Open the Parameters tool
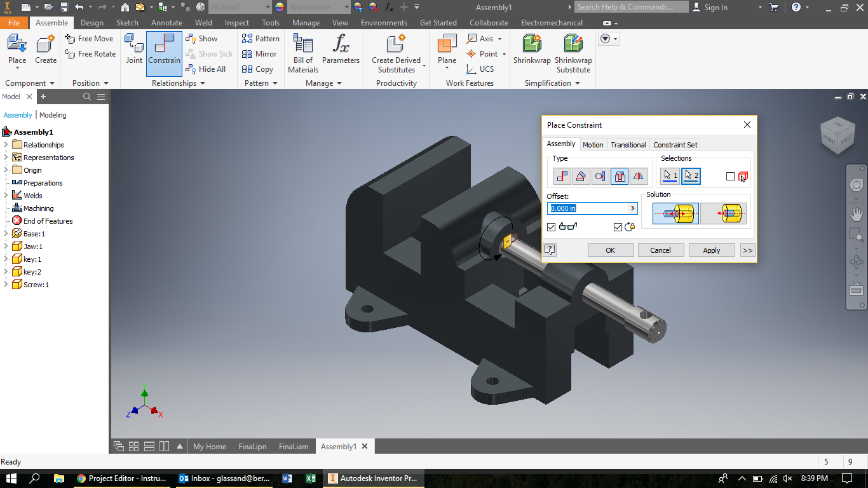Viewport: 868px width, 488px height. pos(341,50)
